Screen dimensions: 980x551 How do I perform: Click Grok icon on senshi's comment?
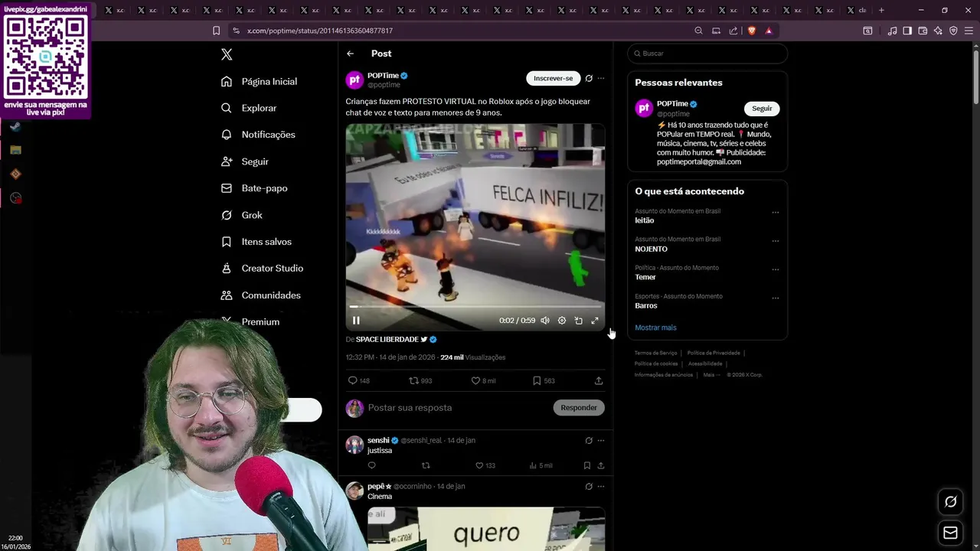[589, 441]
